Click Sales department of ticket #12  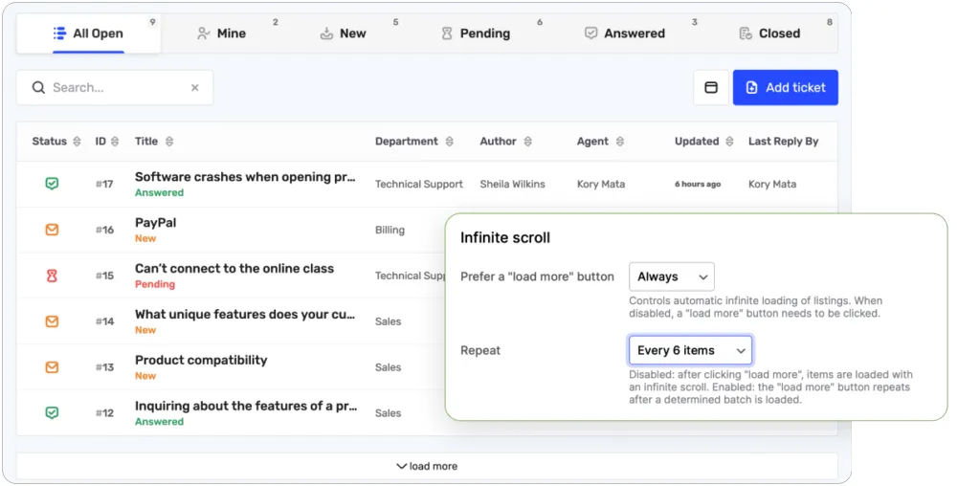(389, 413)
